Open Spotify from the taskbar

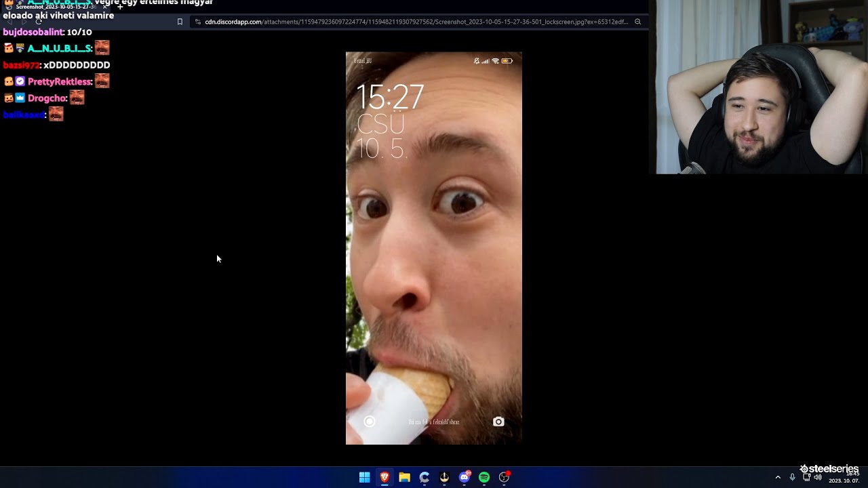(x=484, y=477)
